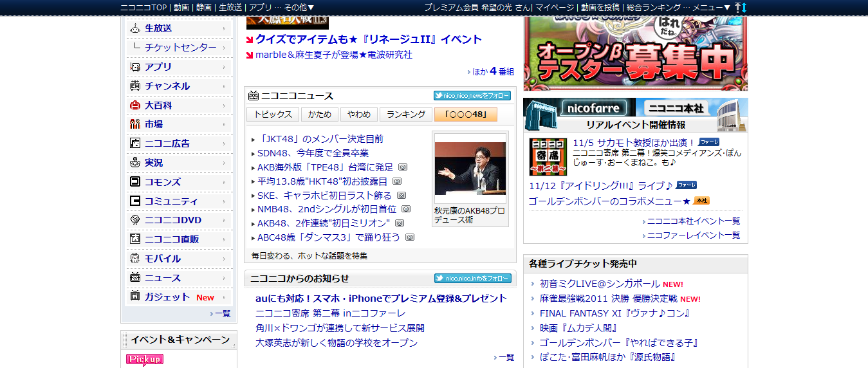Screen dimensions: 868x368
Task: Click the TV icon beside ニコニコニュース heading
Action: (x=254, y=96)
